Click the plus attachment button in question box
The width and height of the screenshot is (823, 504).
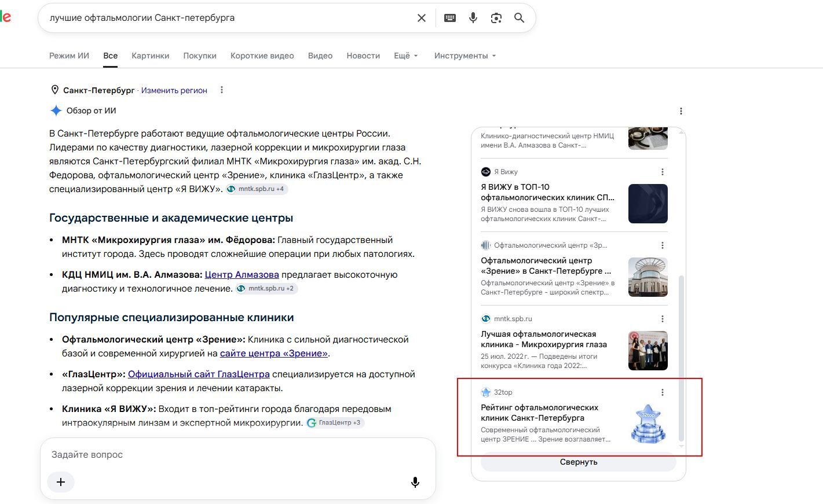(61, 482)
